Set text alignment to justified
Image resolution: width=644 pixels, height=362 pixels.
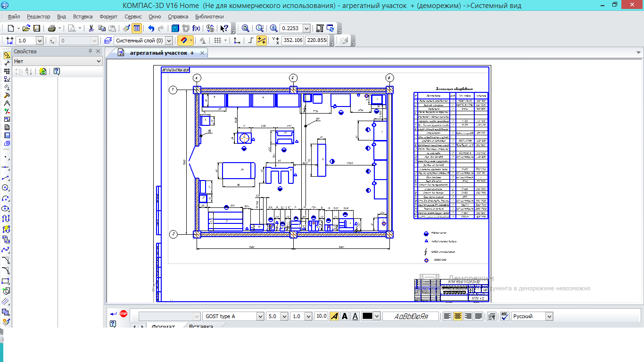(478, 316)
